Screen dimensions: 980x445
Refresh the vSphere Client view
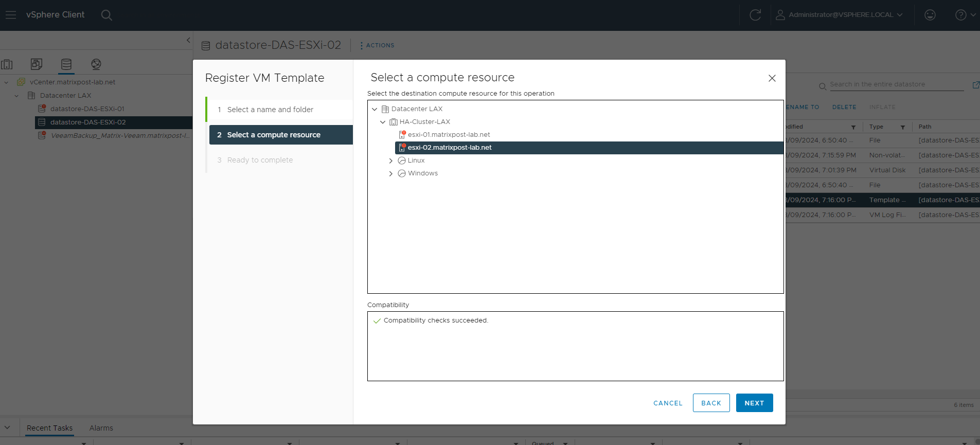755,15
